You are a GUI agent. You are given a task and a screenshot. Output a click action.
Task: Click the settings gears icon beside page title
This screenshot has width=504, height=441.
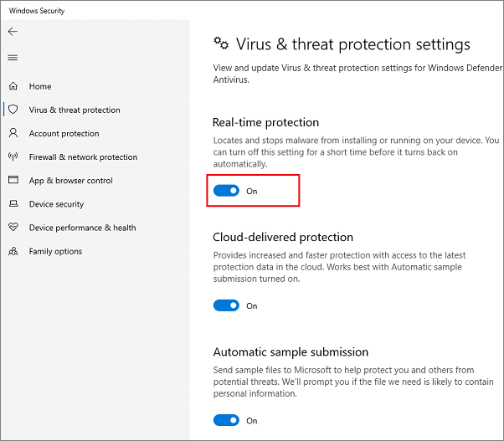tap(221, 44)
